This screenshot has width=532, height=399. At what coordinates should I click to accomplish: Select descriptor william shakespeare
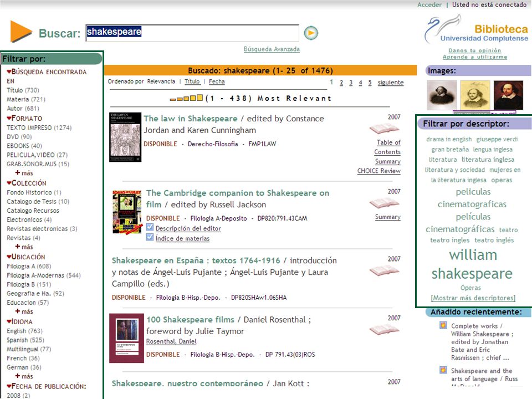[472, 264]
